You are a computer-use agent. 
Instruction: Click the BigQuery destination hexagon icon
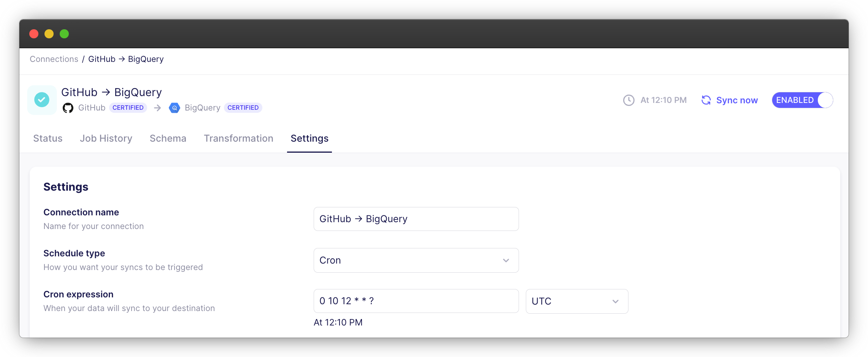[174, 107]
